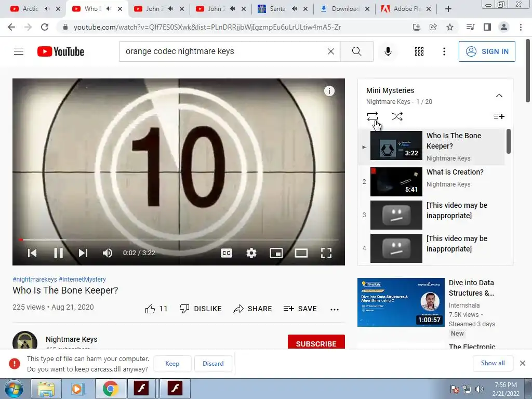Keep the carcass.dll download

[x=172, y=363]
